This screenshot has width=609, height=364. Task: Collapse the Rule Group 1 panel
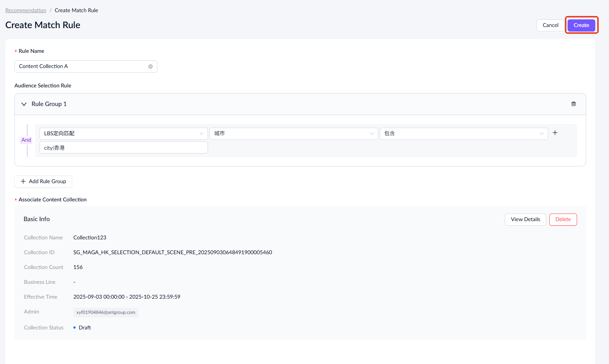24,104
